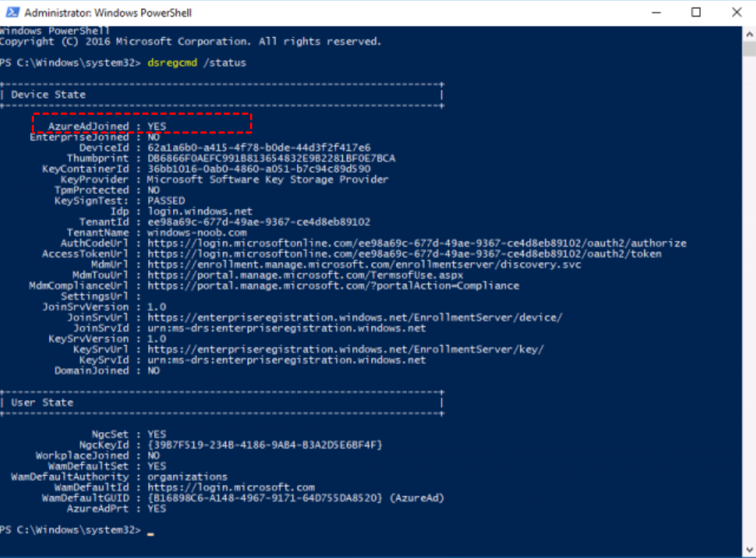Click the AuthCodeUrl authorize URL
Image resolution: width=756 pixels, height=558 pixels.
tap(417, 243)
